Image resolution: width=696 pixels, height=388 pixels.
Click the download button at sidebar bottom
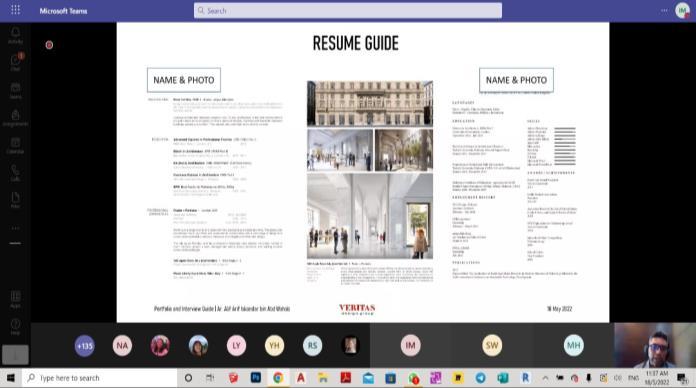15,355
